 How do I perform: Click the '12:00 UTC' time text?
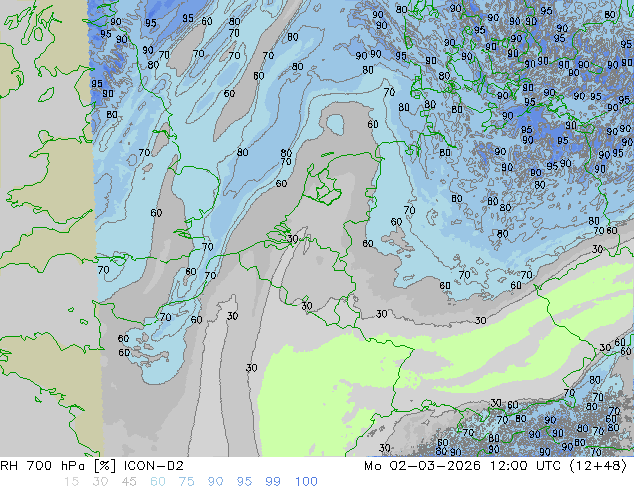tap(525, 466)
